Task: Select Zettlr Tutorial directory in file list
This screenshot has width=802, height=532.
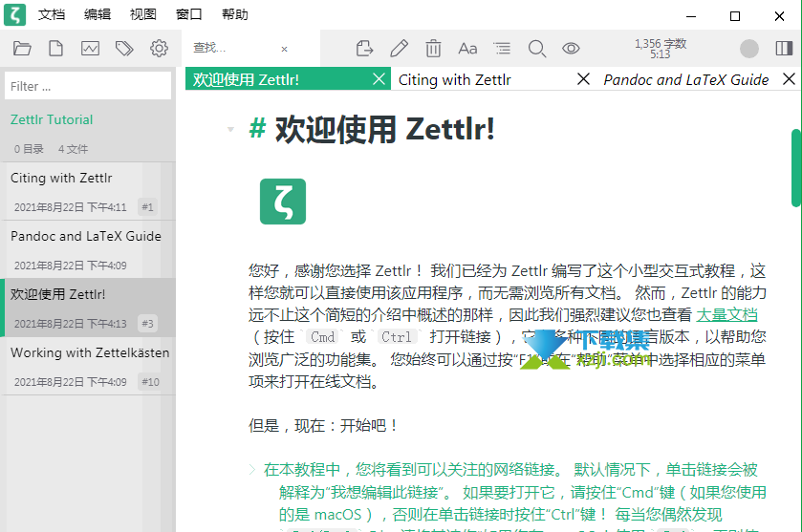Action: click(x=52, y=119)
